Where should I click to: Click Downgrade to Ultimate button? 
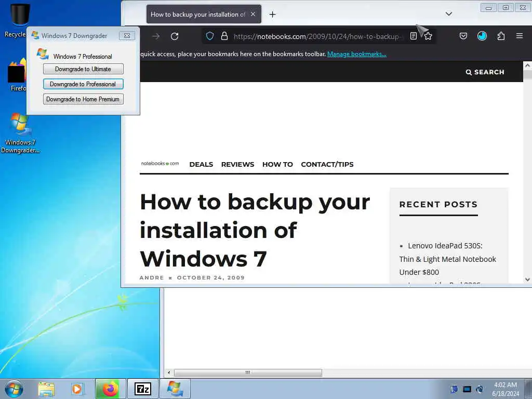pos(83,69)
